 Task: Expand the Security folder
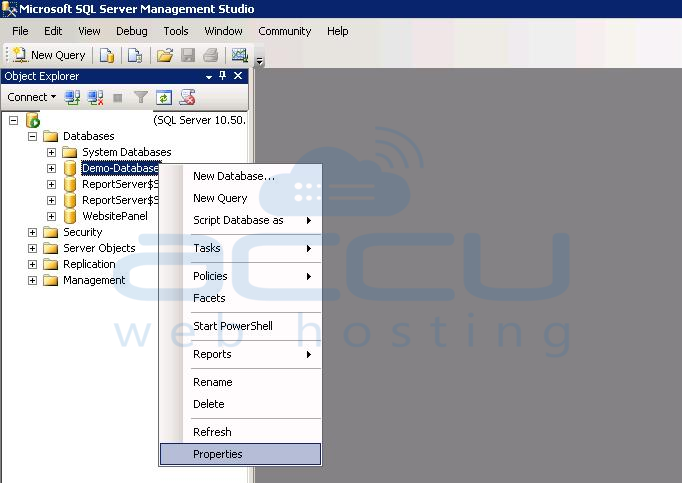coord(32,232)
